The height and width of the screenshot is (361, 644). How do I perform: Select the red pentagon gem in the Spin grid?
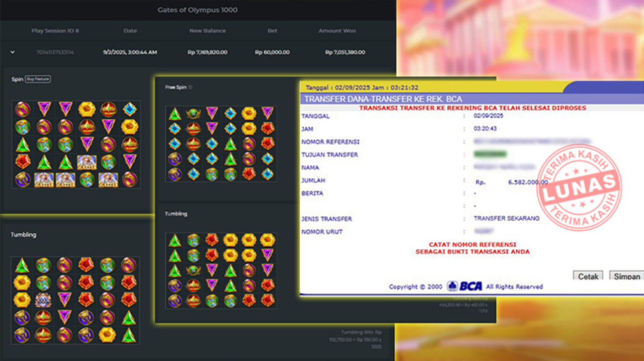(22, 162)
